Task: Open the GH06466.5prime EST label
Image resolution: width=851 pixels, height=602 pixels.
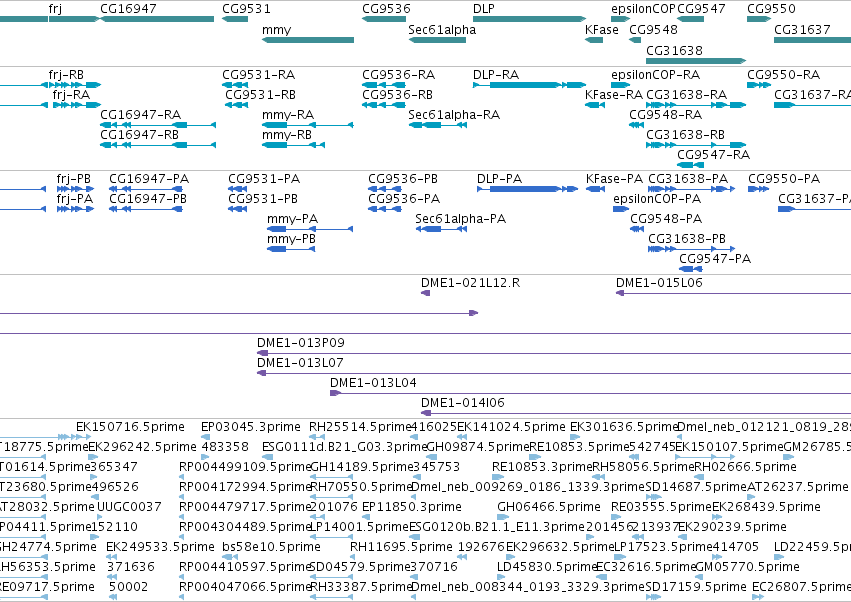Action: point(549,507)
